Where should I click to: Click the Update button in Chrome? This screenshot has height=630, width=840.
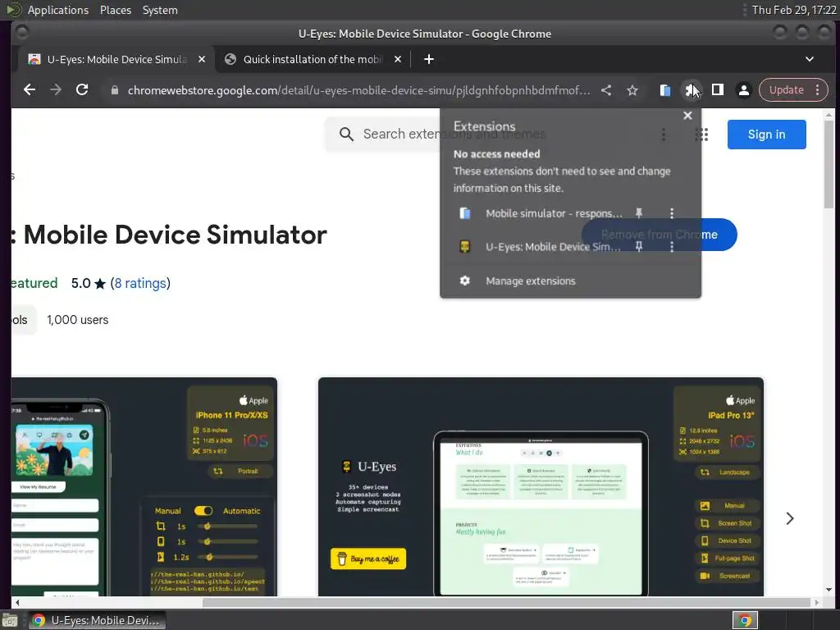pyautogui.click(x=786, y=90)
